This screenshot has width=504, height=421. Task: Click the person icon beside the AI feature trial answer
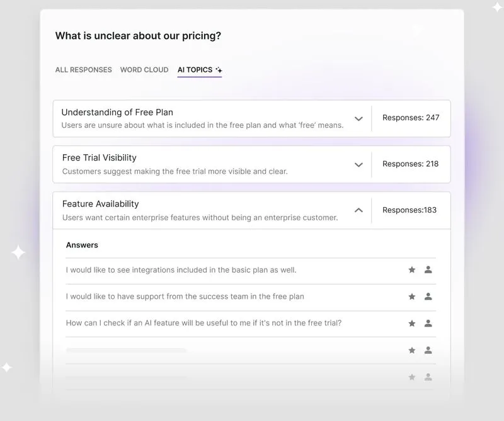pyautogui.click(x=429, y=323)
